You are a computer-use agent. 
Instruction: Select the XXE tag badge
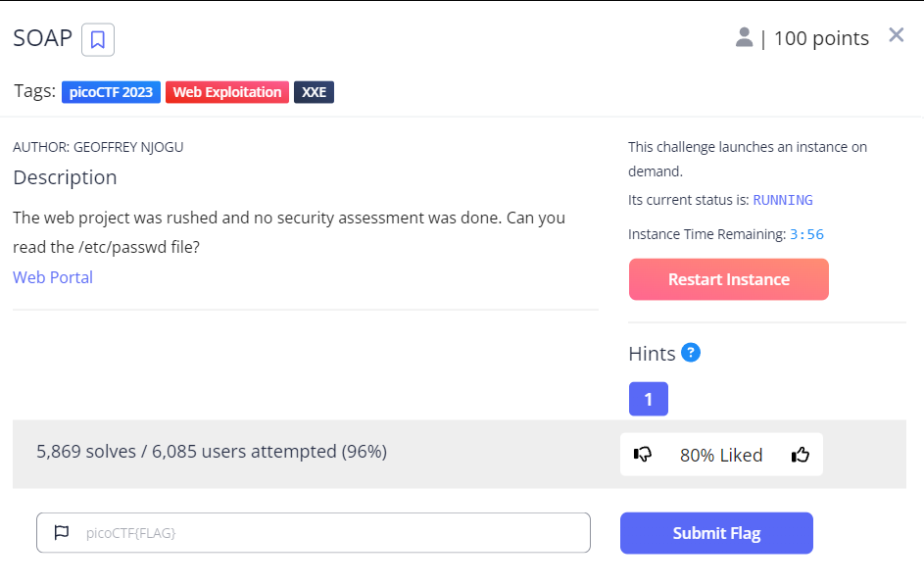point(313,91)
